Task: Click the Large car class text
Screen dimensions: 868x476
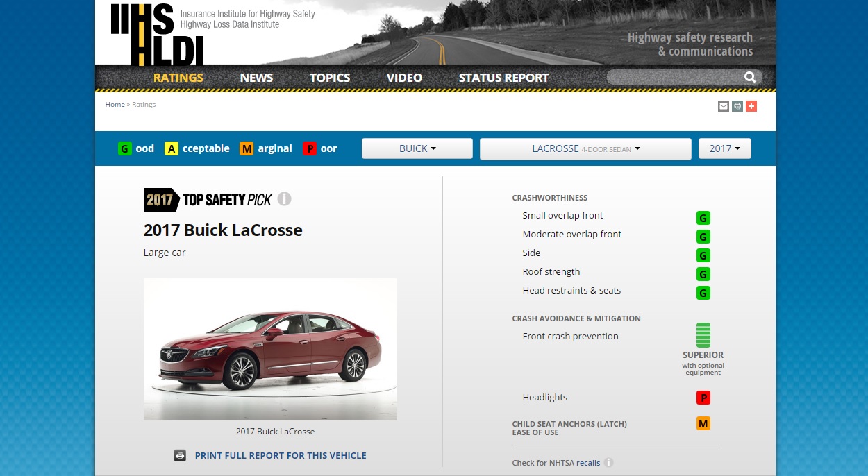Action: [165, 253]
